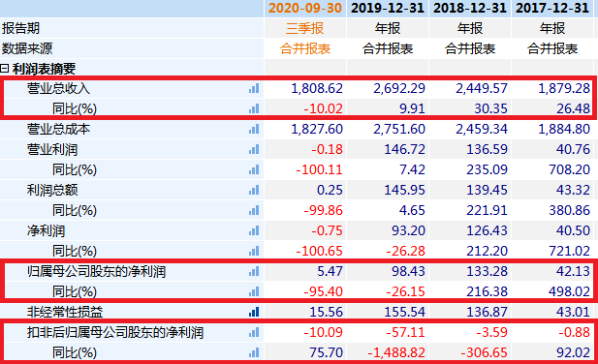Open chart icon for 同比(%) under 营业利润
598x364 pixels.
tap(254, 169)
